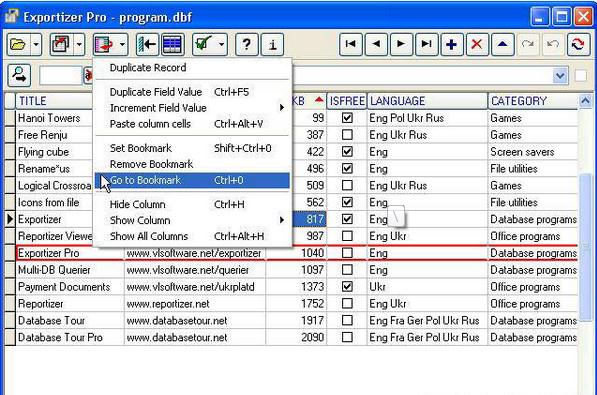This screenshot has width=597, height=395.
Task: Choose Show All Columns menu item
Action: [192, 237]
